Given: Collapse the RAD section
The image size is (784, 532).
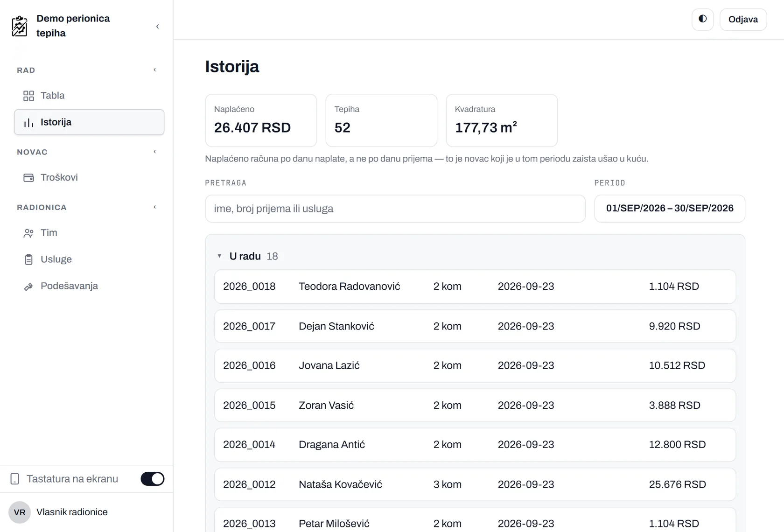Looking at the screenshot, I should (x=155, y=70).
